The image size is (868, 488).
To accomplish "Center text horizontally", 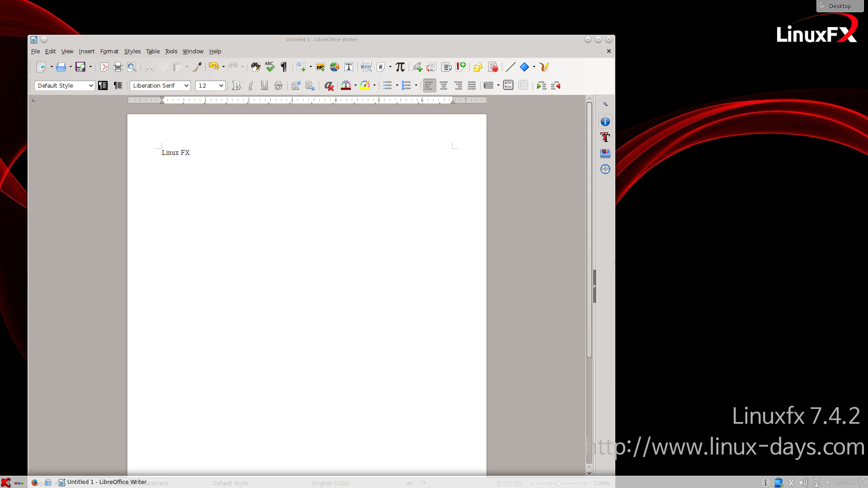I will click(x=444, y=85).
